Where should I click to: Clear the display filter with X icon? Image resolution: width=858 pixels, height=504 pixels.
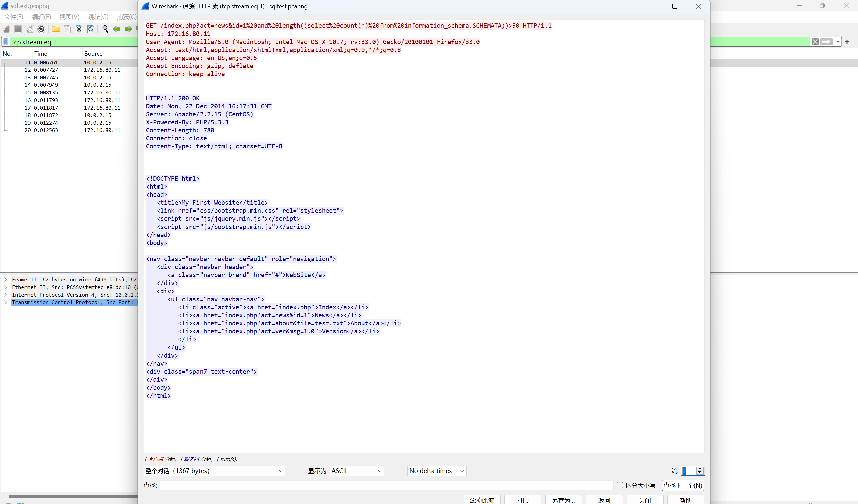tap(815, 42)
